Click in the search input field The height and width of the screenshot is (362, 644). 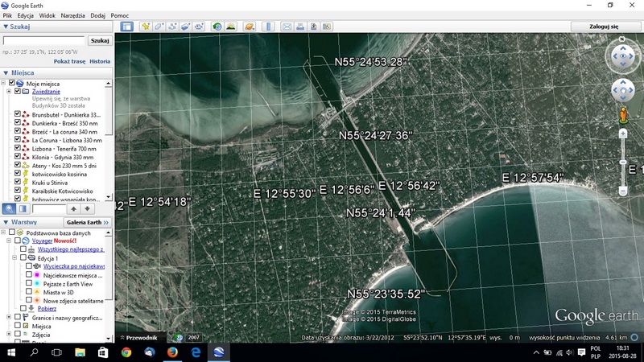tap(43, 41)
